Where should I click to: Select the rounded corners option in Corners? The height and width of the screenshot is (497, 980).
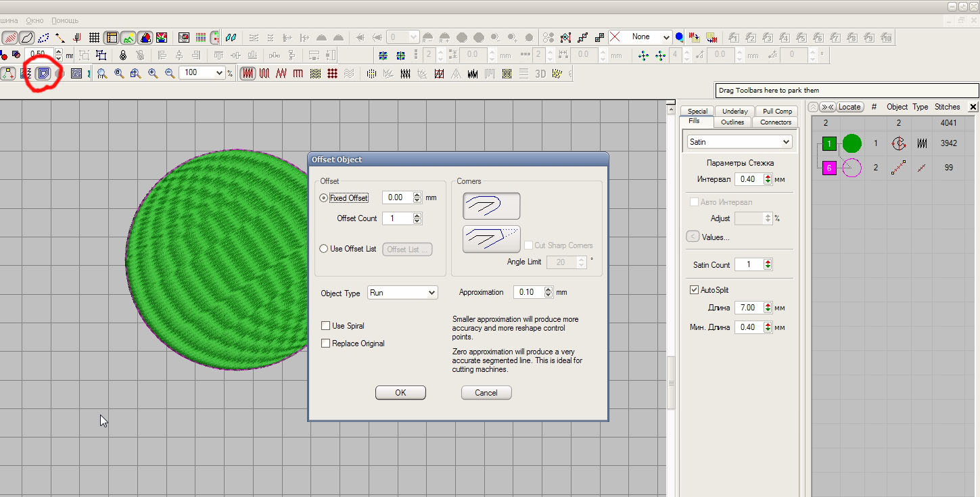point(491,206)
